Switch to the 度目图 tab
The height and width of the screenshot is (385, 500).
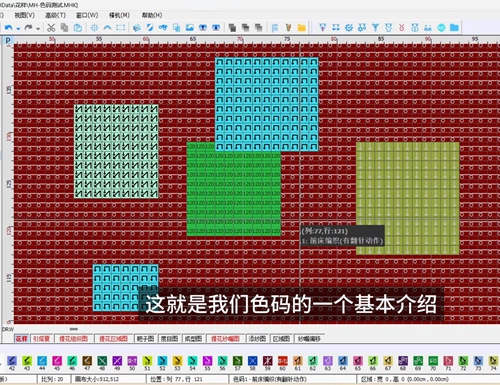point(169,339)
